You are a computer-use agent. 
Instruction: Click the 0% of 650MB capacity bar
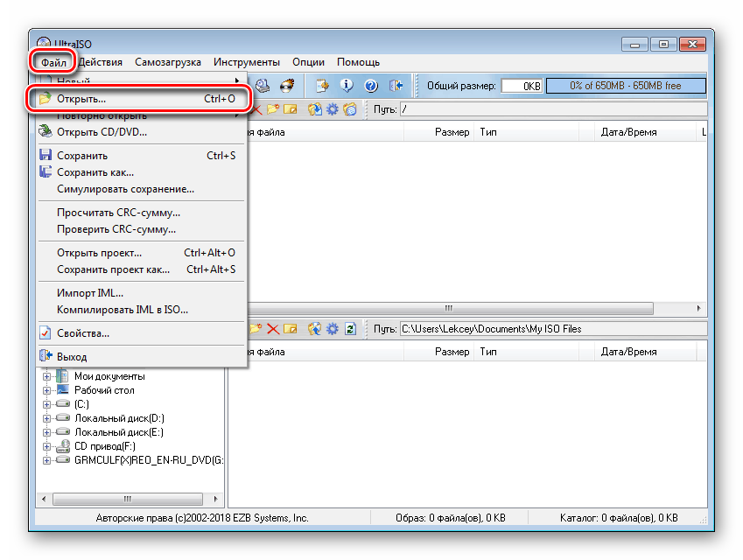point(626,86)
